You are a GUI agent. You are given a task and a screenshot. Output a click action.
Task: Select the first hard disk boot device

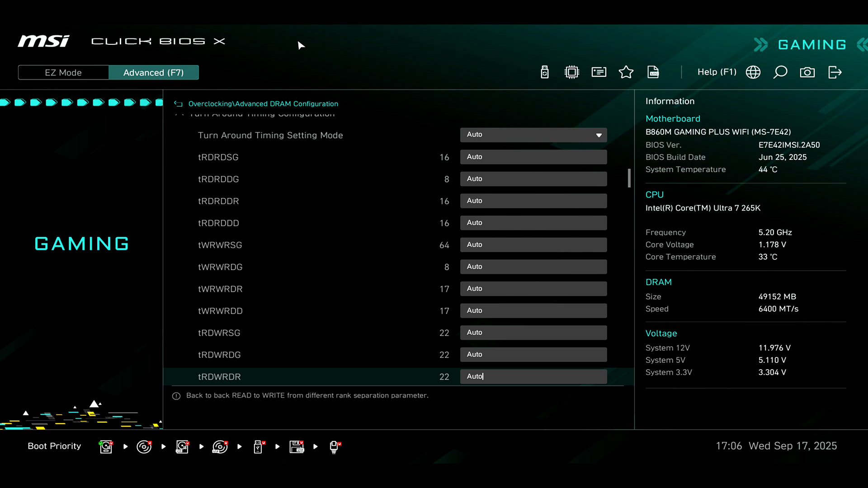coord(106,446)
